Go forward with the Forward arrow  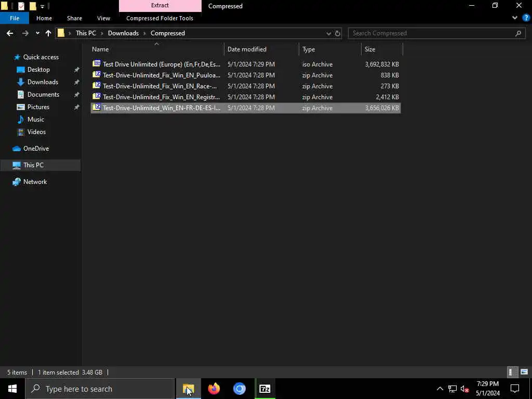point(25,33)
